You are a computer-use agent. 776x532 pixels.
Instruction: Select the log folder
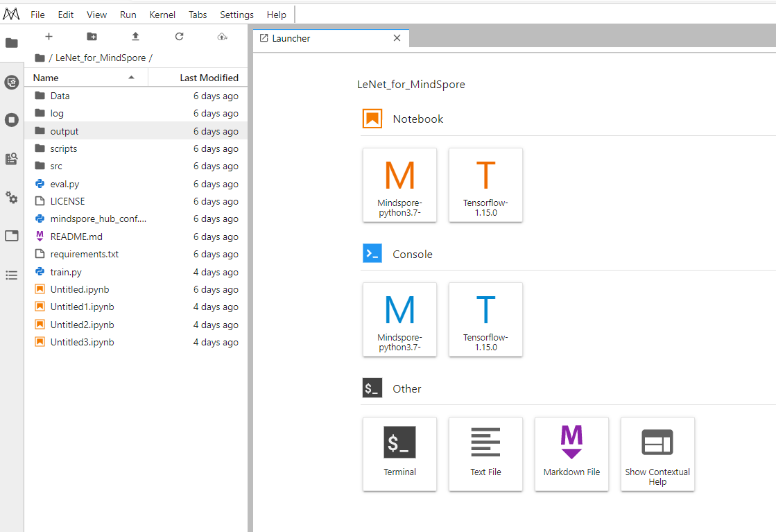pyautogui.click(x=136, y=113)
